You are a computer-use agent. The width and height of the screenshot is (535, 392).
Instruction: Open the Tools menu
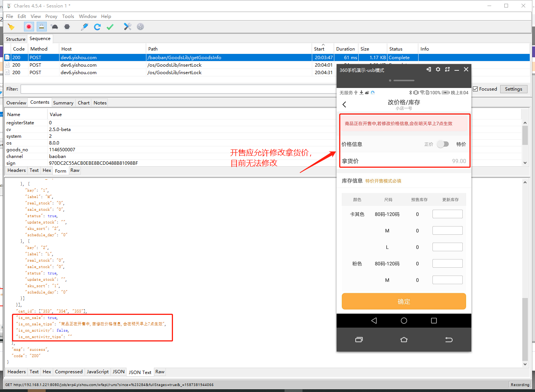point(68,16)
